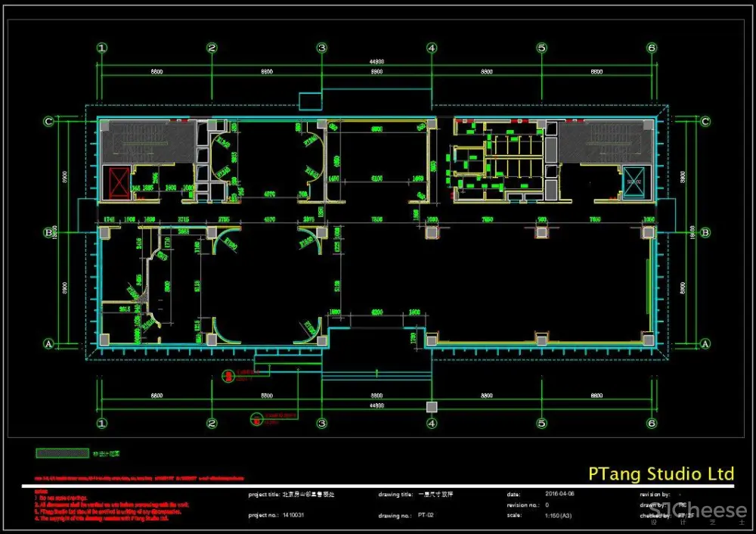
Task: Select the gray square grip below axis 4
Action: tap(431, 407)
